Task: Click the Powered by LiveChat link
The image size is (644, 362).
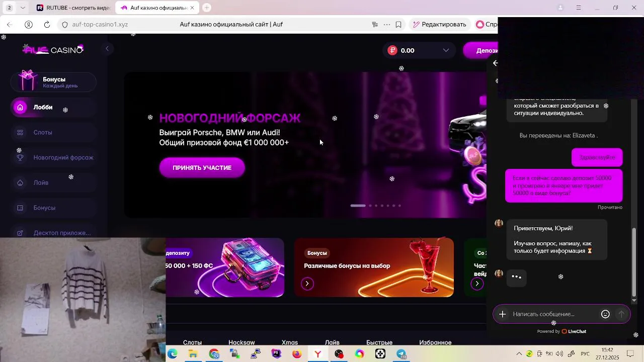Action: (x=561, y=331)
